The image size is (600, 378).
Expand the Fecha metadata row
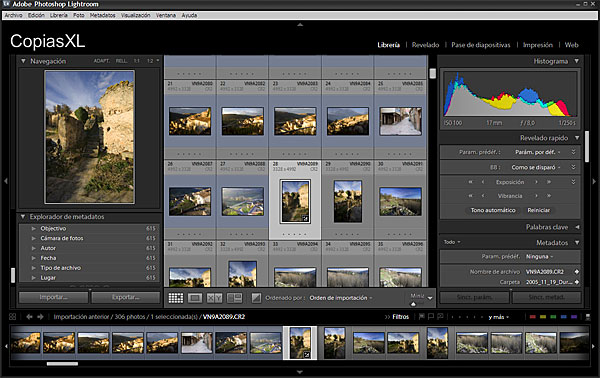(34, 258)
